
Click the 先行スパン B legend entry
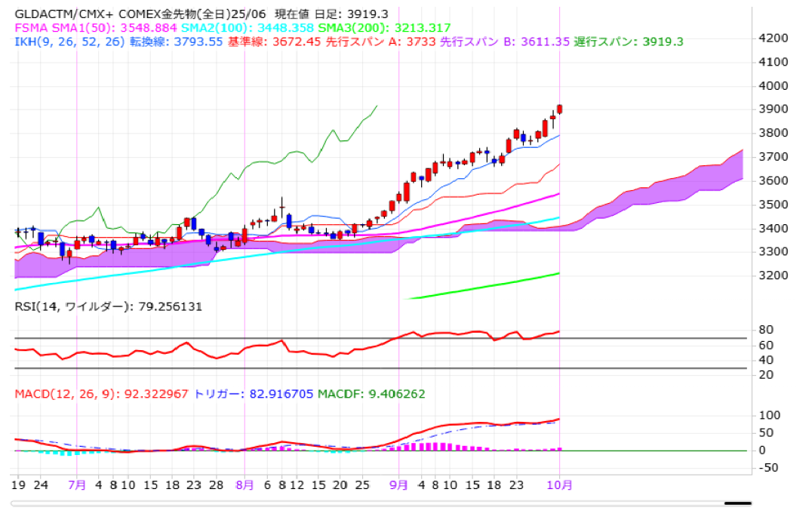click(x=504, y=42)
